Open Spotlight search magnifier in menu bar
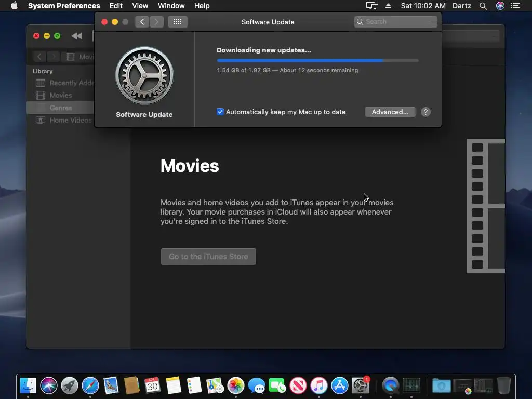Viewport: 532px width, 399px height. [483, 6]
